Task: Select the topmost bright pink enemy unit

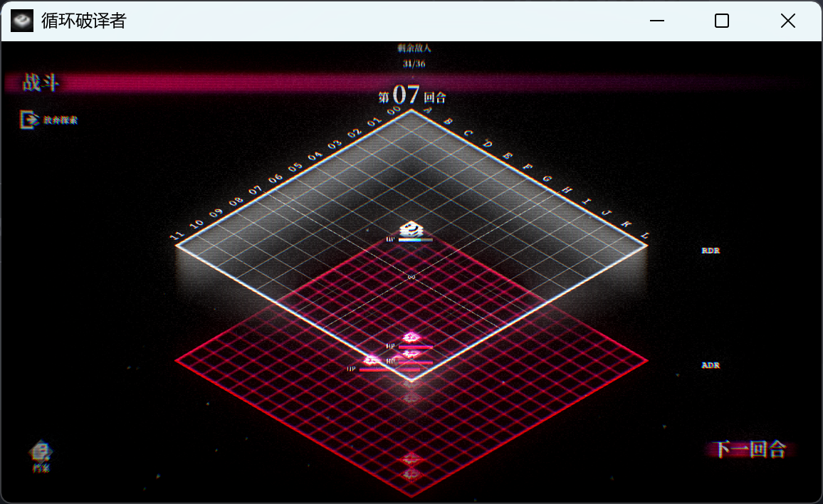Action: point(411,337)
